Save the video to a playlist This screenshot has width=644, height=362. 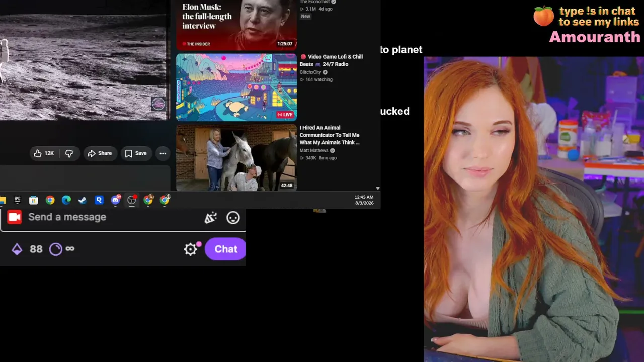(136, 153)
